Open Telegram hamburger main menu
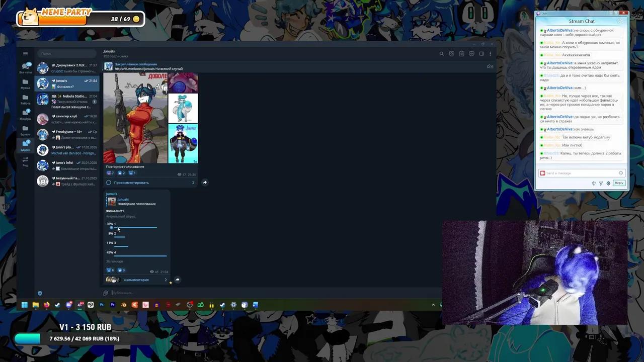This screenshot has height=362, width=644. coord(25,53)
